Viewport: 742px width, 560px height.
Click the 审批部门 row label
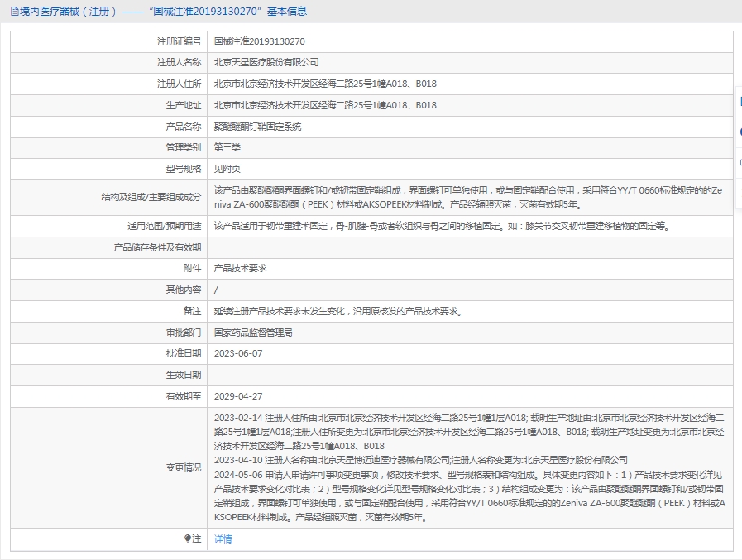point(183,333)
